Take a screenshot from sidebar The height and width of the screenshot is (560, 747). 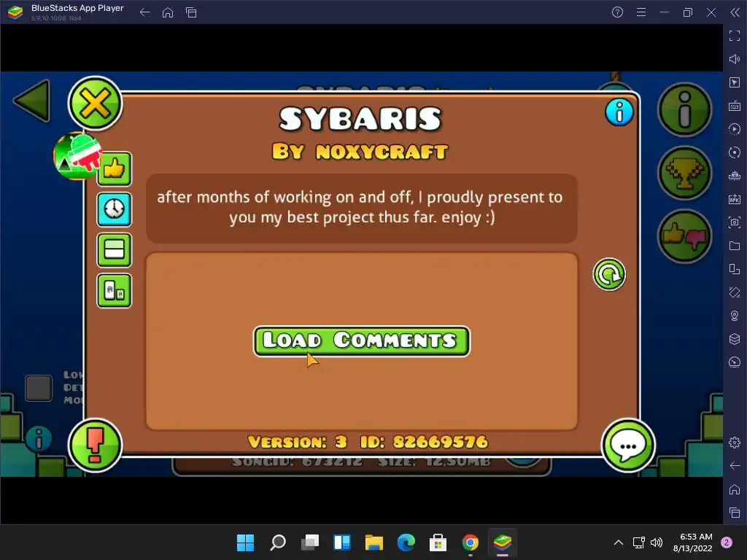735,222
